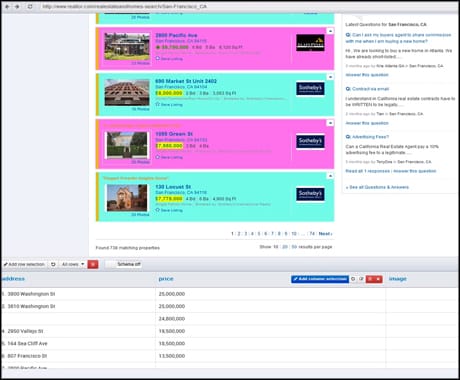Click the address column header
460x380 pixels.
tap(13, 279)
